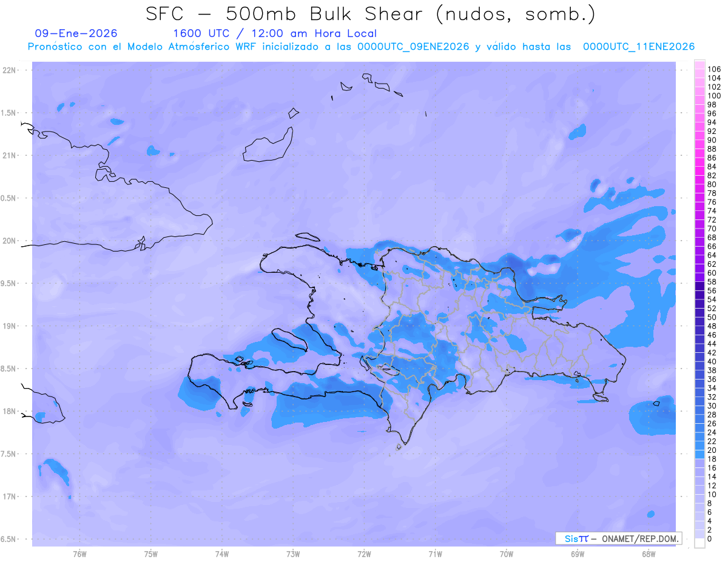Pick the medium blue legend swatch beside 36

tap(699, 384)
